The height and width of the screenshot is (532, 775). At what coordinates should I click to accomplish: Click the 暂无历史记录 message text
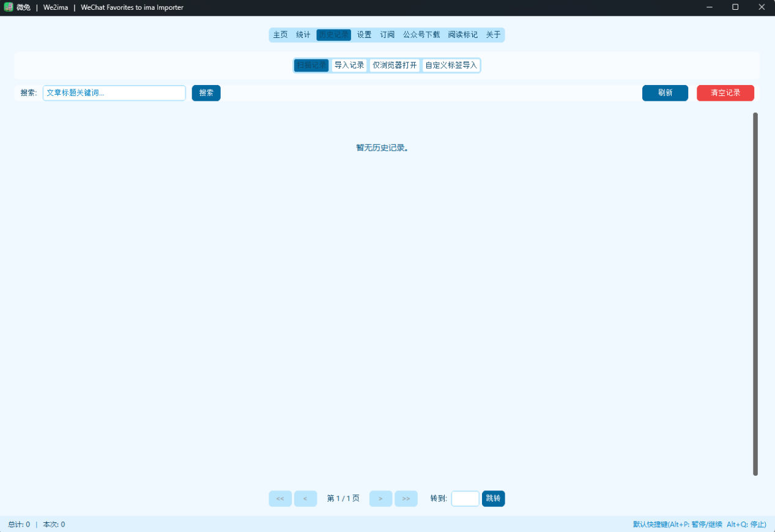(x=382, y=148)
